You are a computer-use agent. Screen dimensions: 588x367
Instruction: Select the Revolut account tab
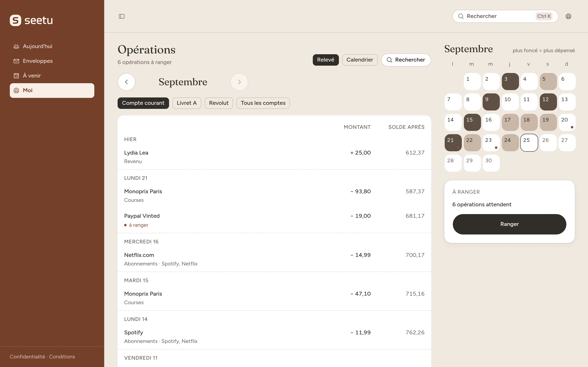(x=219, y=103)
